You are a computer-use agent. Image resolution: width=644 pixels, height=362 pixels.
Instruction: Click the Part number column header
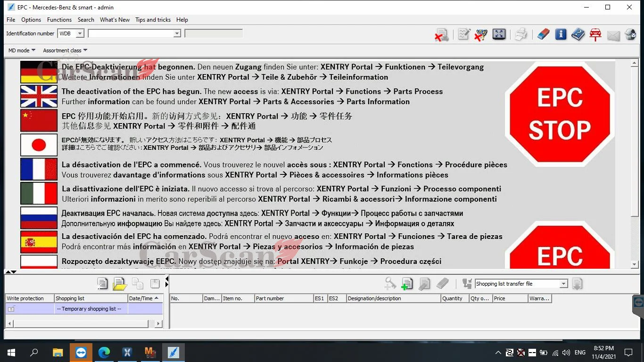tap(283, 298)
